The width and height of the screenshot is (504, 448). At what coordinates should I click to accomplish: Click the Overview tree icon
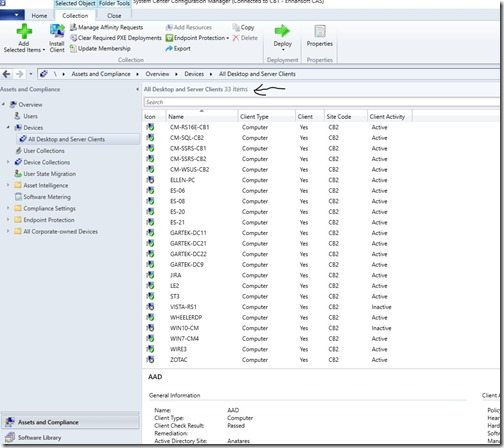13,104
